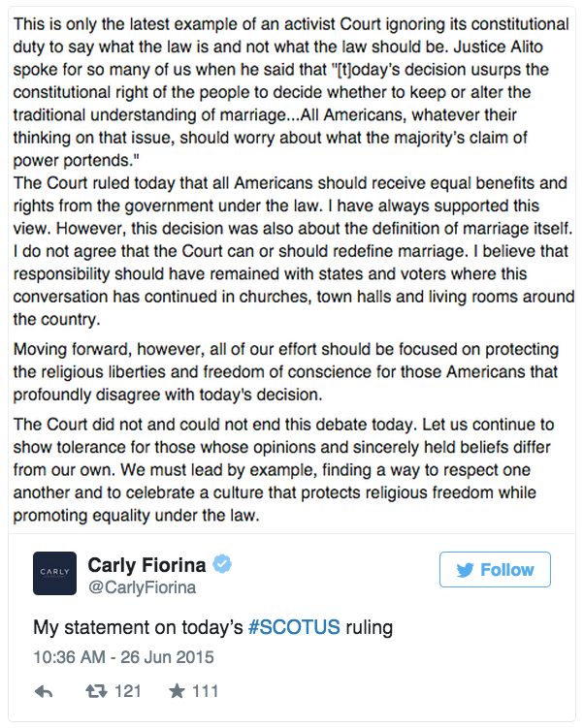
Task: Click the reply arrow icon
Action: [x=44, y=692]
